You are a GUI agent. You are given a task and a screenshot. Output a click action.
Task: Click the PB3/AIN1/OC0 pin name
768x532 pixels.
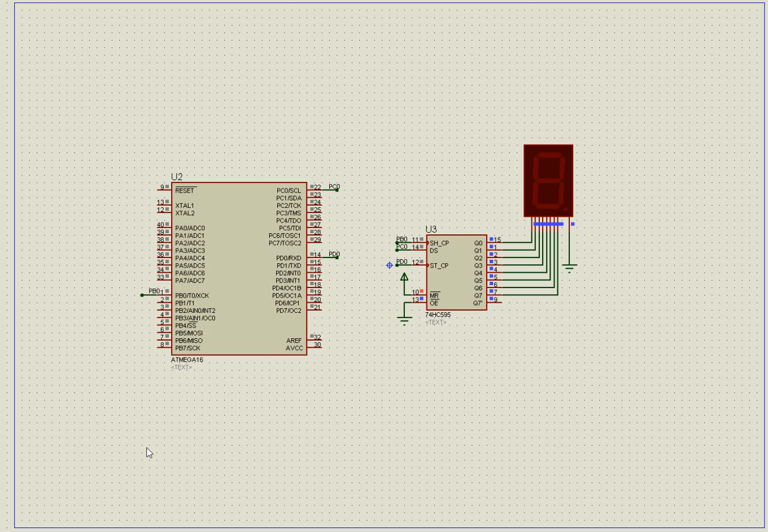pyautogui.click(x=195, y=318)
